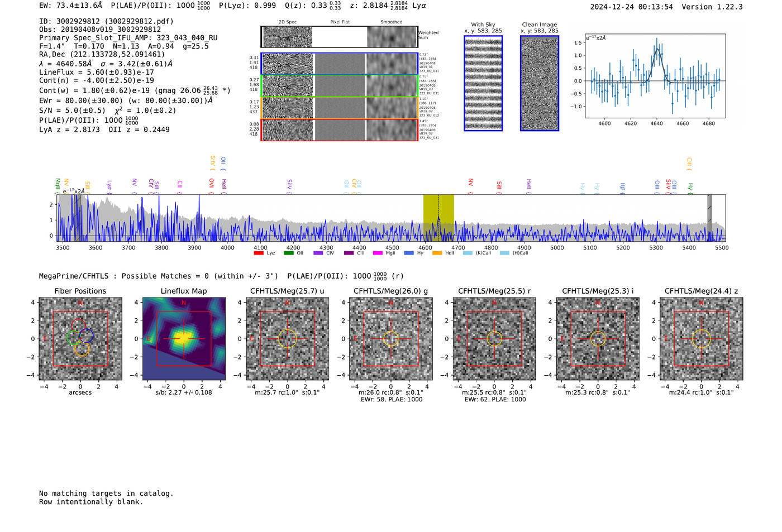Click the Gaussian emission-line fit plot
Screen dimensions: 782x532
655,76
